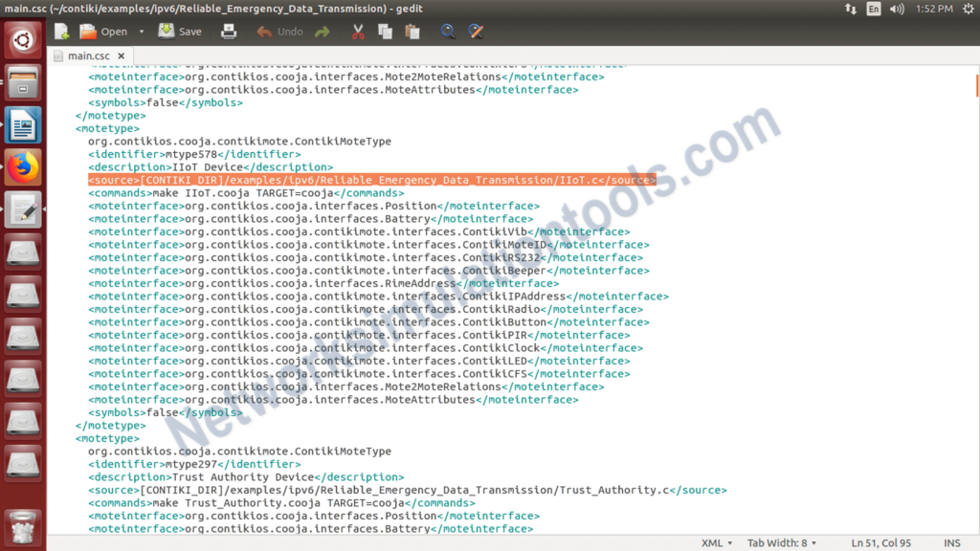Redo the undone change

[x=323, y=31]
